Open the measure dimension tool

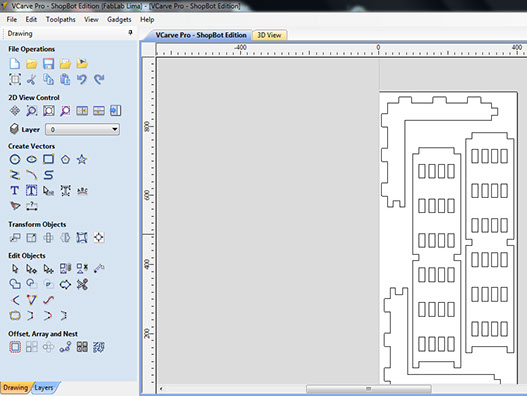(x=32, y=206)
